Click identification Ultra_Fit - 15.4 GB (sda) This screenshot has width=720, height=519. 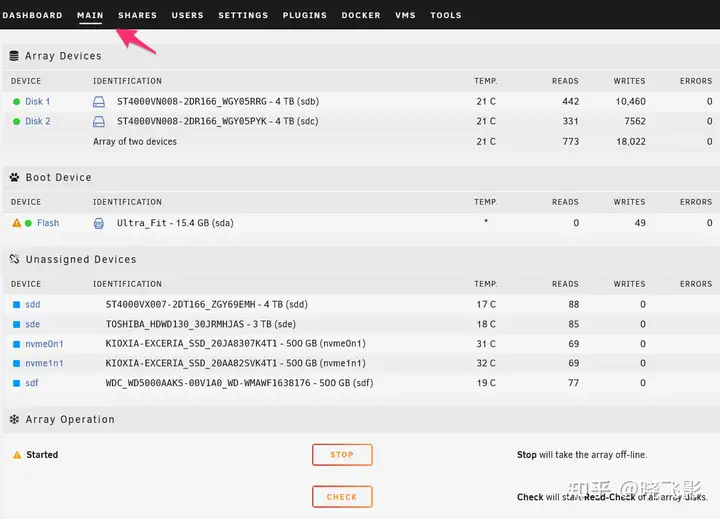coord(175,223)
